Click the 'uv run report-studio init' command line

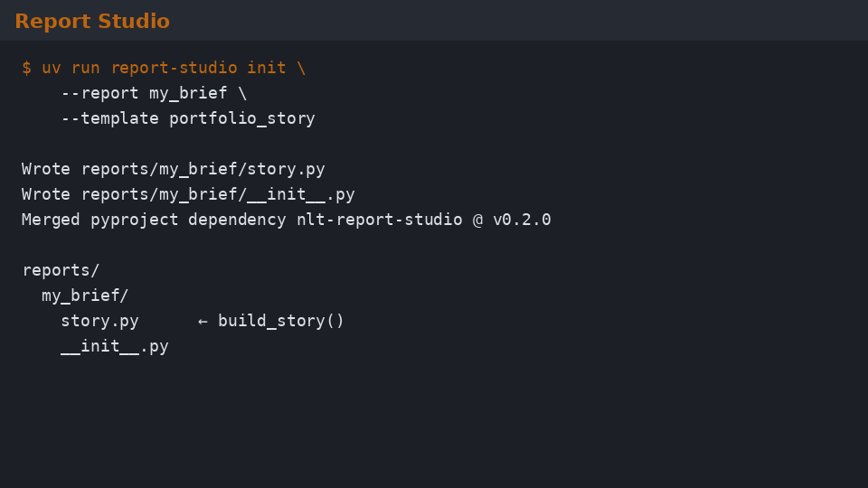coord(164,68)
